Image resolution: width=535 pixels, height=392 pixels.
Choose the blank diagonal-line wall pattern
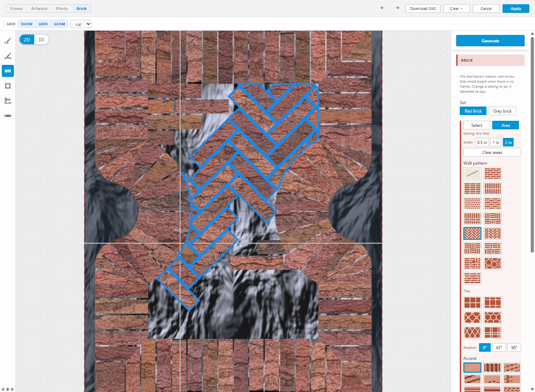pos(472,174)
